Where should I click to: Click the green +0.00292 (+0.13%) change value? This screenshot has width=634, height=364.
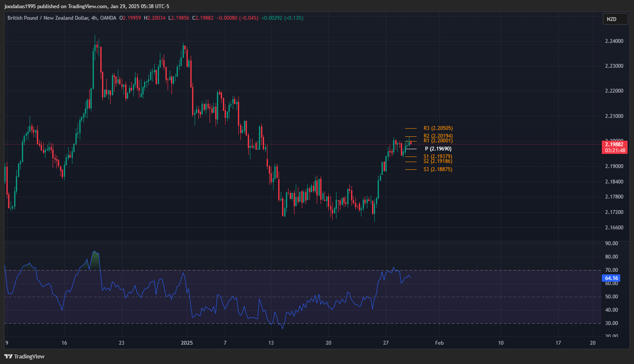[282, 18]
